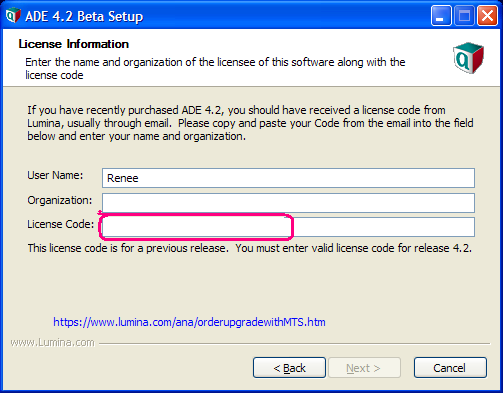Click the paragraph about recently purchased ADE 4.2
Viewport: 503px width, 393px height.
(x=250, y=123)
